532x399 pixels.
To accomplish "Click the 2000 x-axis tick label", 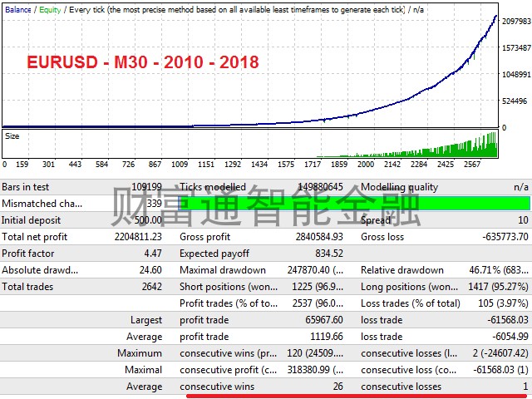I will pos(366,165).
